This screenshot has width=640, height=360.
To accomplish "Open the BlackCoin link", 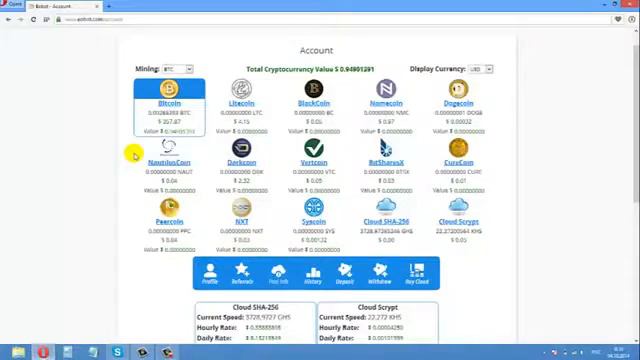I will [x=313, y=103].
